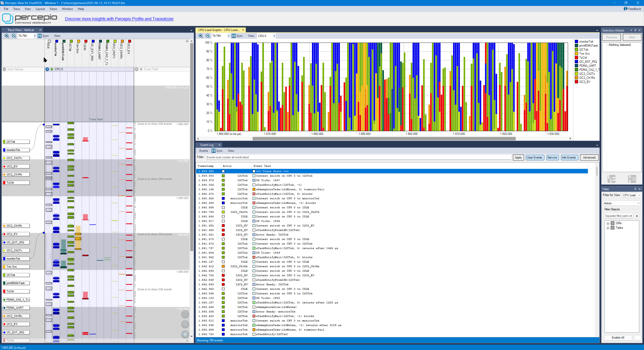
Task: Switch to the Event Log tab
Action: [x=207, y=145]
